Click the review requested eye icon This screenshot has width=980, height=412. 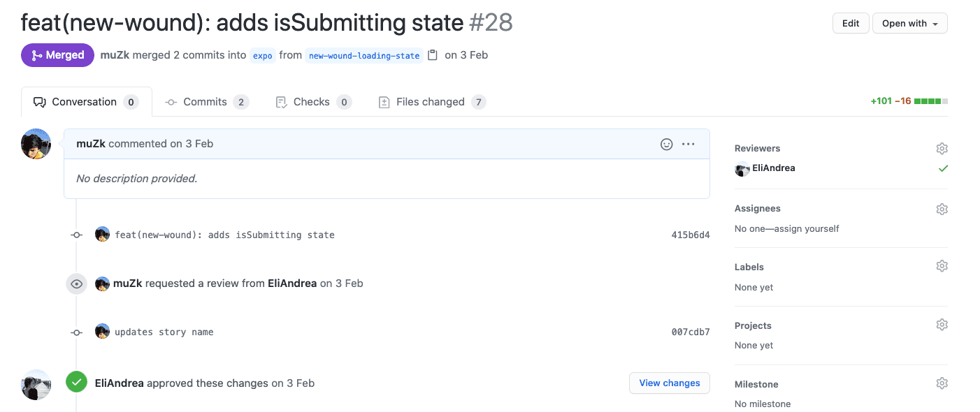pyautogui.click(x=76, y=284)
